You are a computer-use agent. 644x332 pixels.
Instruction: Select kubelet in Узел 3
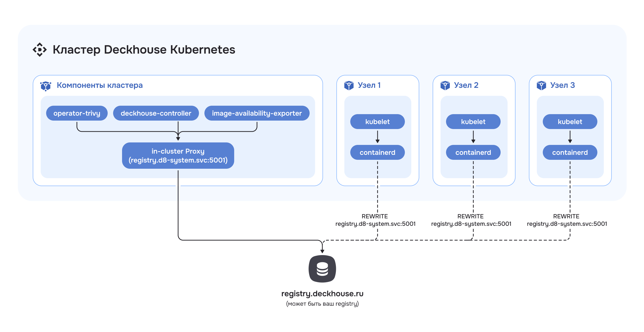570,122
